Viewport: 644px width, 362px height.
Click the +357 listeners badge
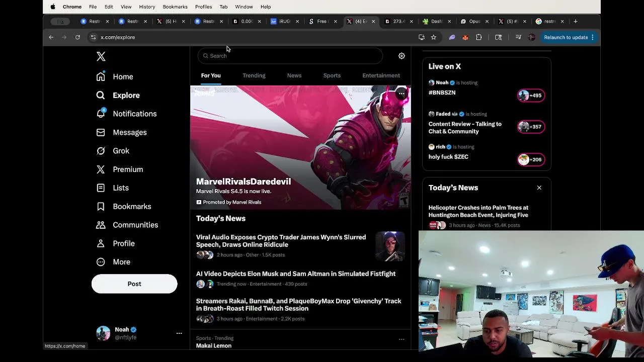[531, 127]
